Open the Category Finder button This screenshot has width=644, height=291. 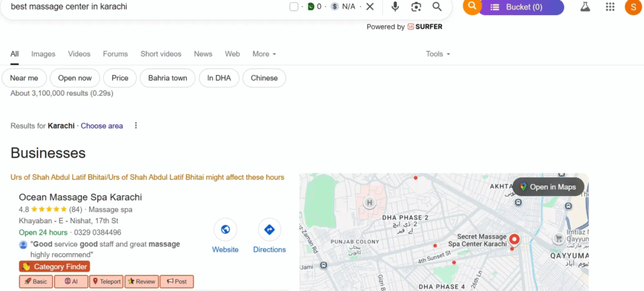[x=54, y=266]
